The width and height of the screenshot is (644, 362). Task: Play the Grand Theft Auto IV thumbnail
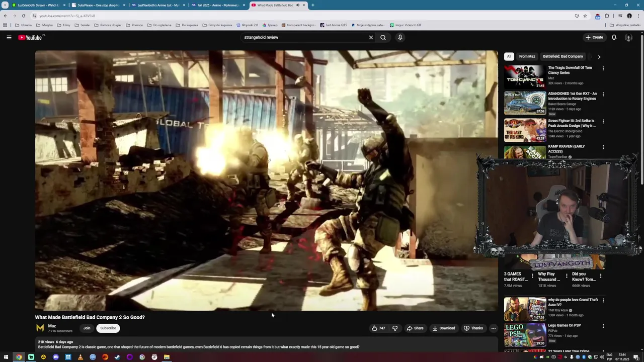(x=525, y=309)
